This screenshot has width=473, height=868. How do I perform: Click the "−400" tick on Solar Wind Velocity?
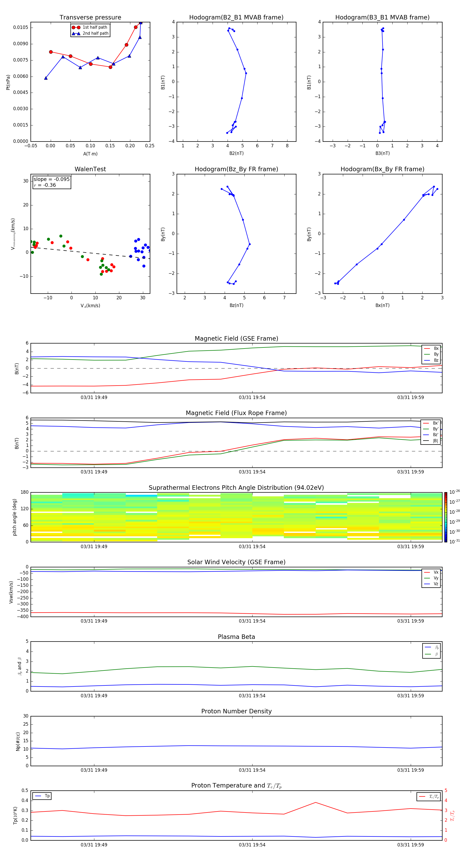23,617
